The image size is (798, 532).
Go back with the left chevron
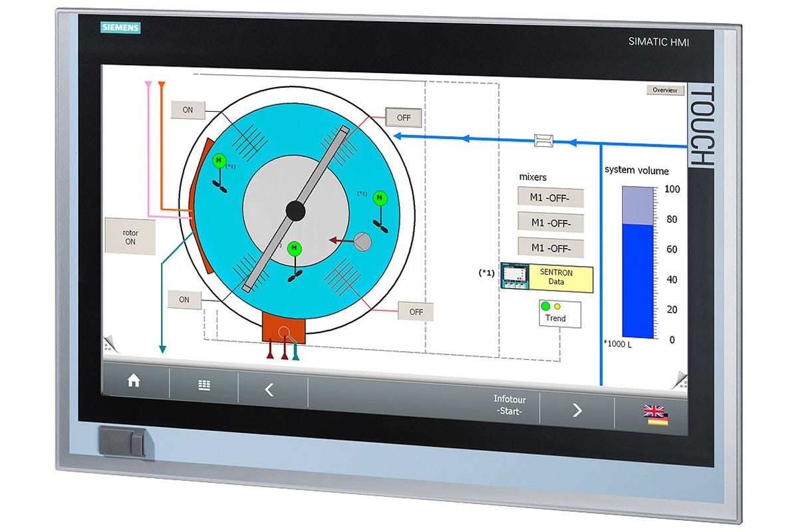pos(269,390)
